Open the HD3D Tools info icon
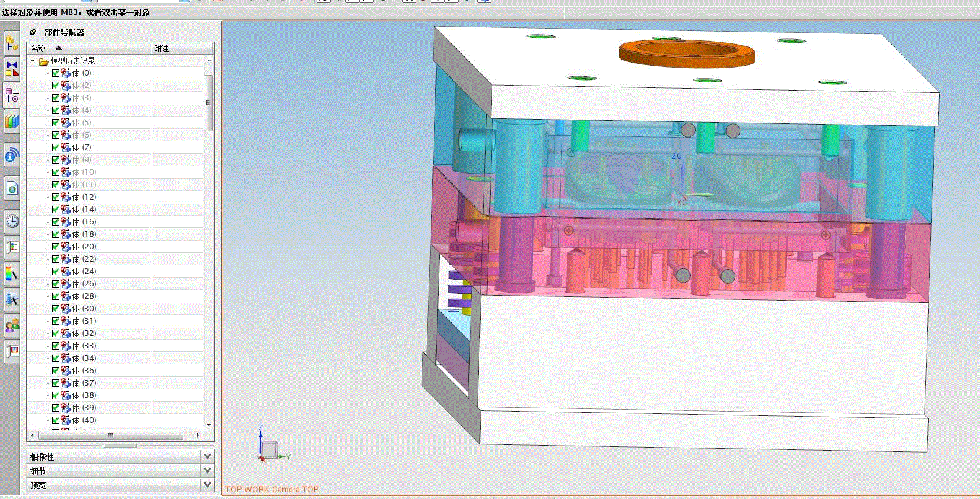 point(12,155)
